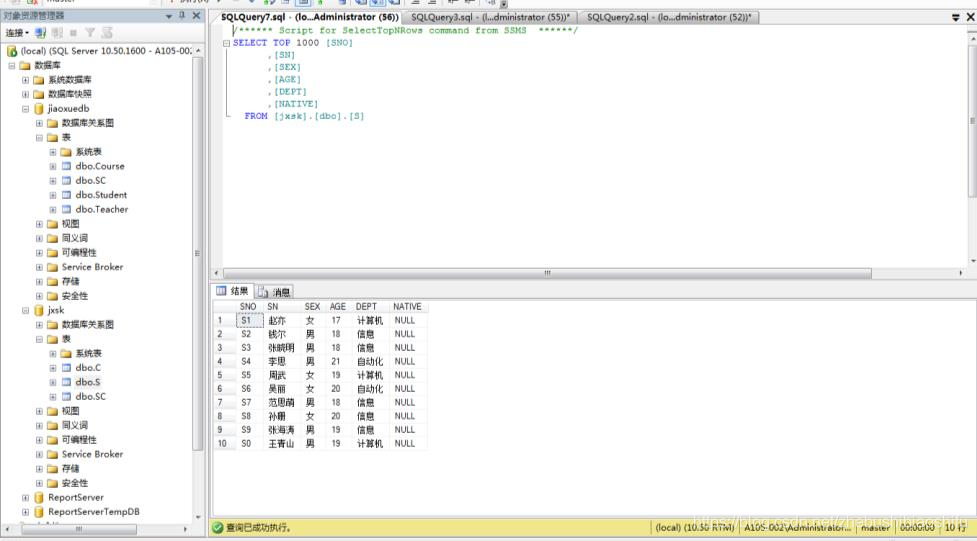977x541 pixels.
Task: Select the S5 cell in results grid
Action: (247, 375)
